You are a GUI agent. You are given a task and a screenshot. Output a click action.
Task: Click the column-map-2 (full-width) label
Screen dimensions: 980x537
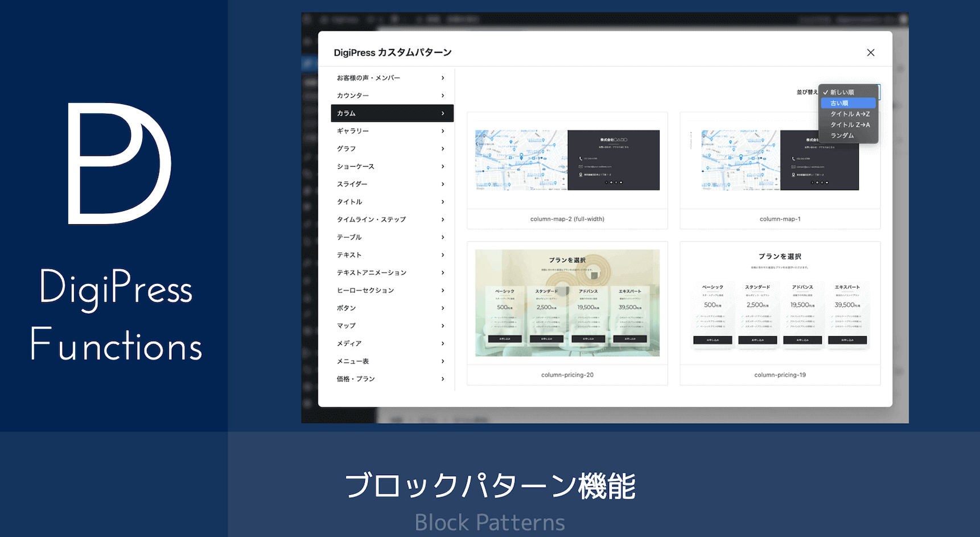(567, 219)
